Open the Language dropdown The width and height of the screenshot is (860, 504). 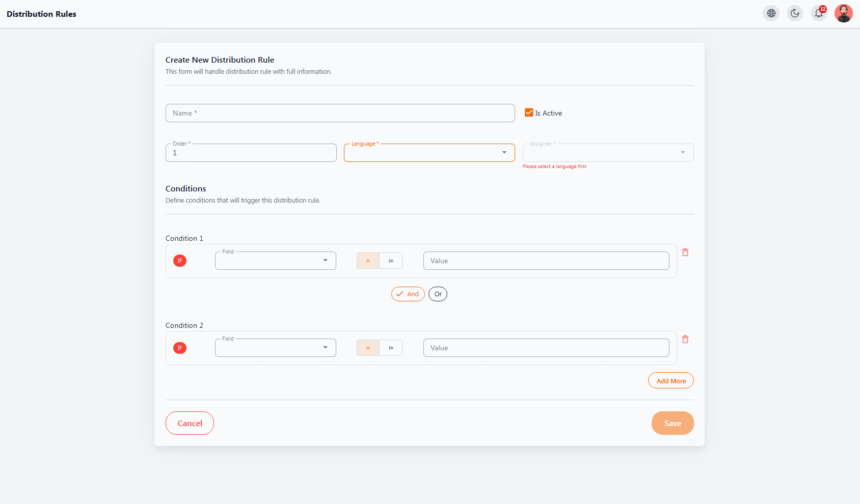(429, 153)
